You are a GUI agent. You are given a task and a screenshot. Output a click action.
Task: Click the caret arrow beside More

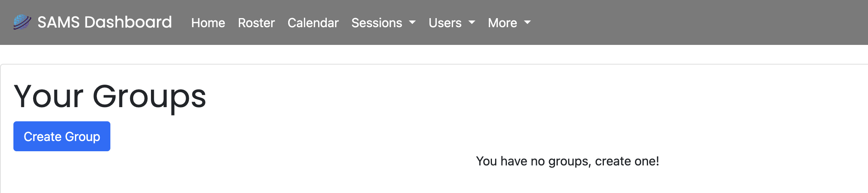point(527,23)
